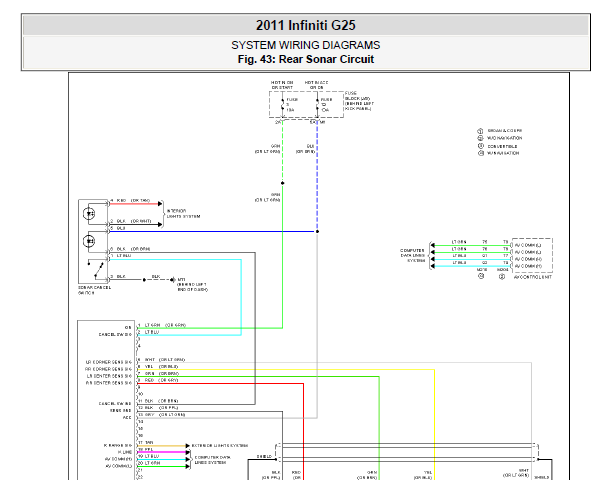Select module pin 6 "YEL (OR BLK)" label
Screen dimensions: 606x480
coord(162,366)
